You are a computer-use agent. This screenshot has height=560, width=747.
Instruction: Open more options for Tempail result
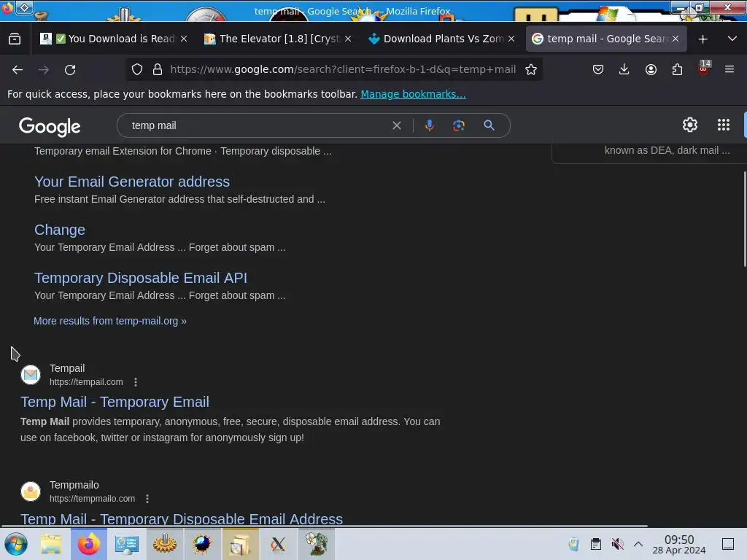click(x=136, y=382)
